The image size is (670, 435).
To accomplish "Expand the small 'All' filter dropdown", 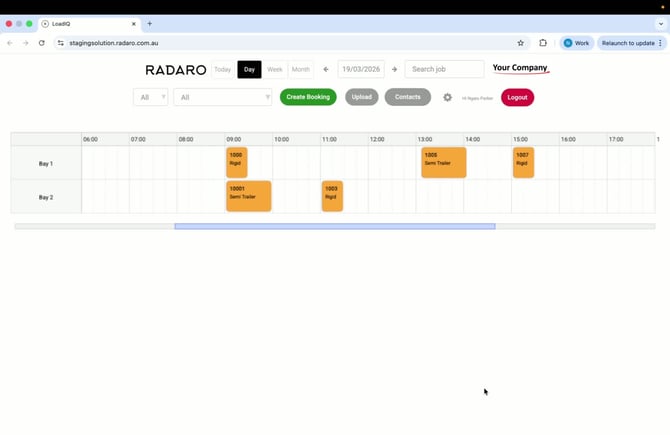I will [x=150, y=97].
